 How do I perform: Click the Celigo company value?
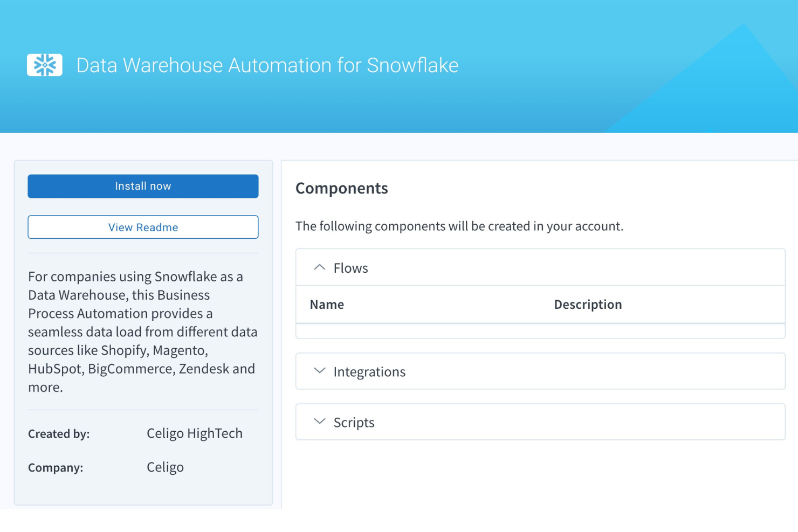(x=165, y=467)
